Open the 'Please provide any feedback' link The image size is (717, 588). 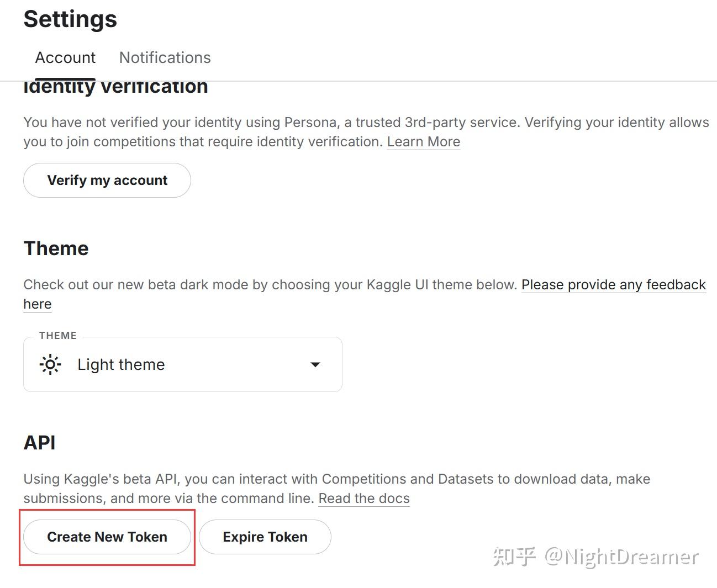pyautogui.click(x=613, y=285)
